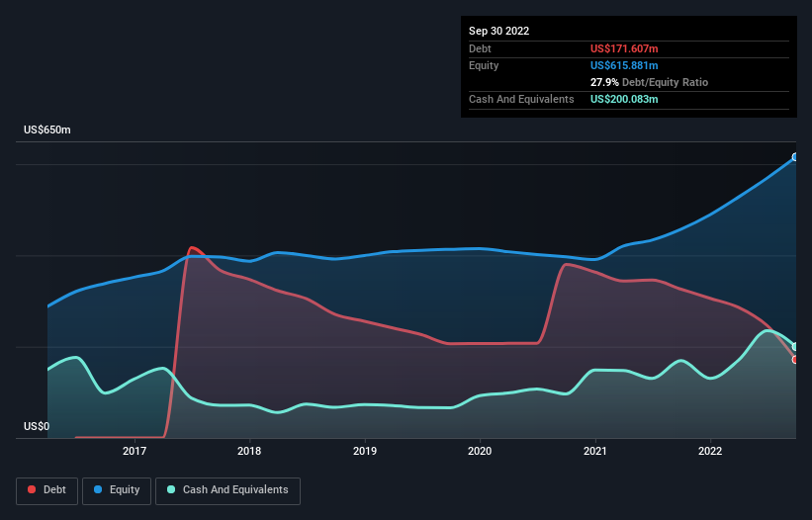This screenshot has width=812, height=520.
Task: Click the US$615.881m equity value
Action: pos(624,65)
